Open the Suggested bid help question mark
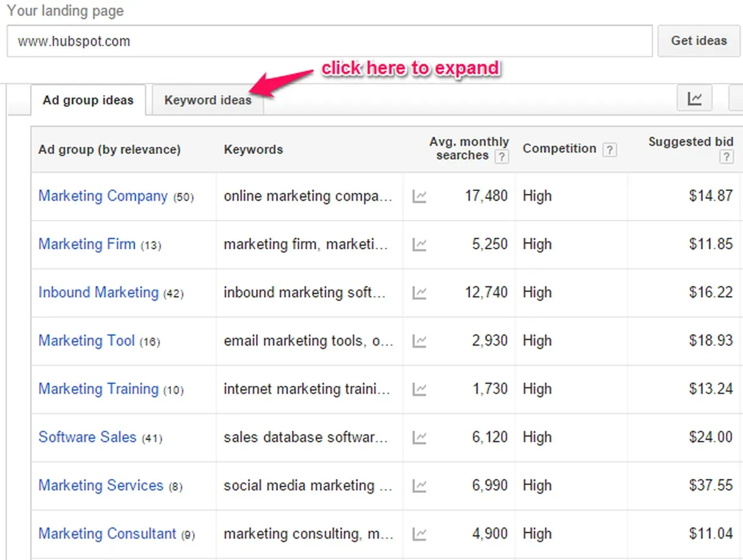Image resolution: width=743 pixels, height=560 pixels. pos(726,157)
